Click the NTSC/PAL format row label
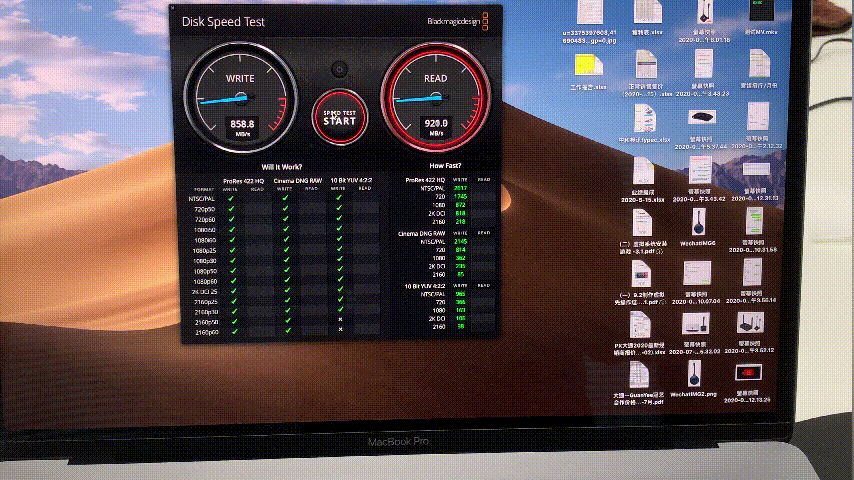Image resolution: width=854 pixels, height=480 pixels. click(x=202, y=199)
